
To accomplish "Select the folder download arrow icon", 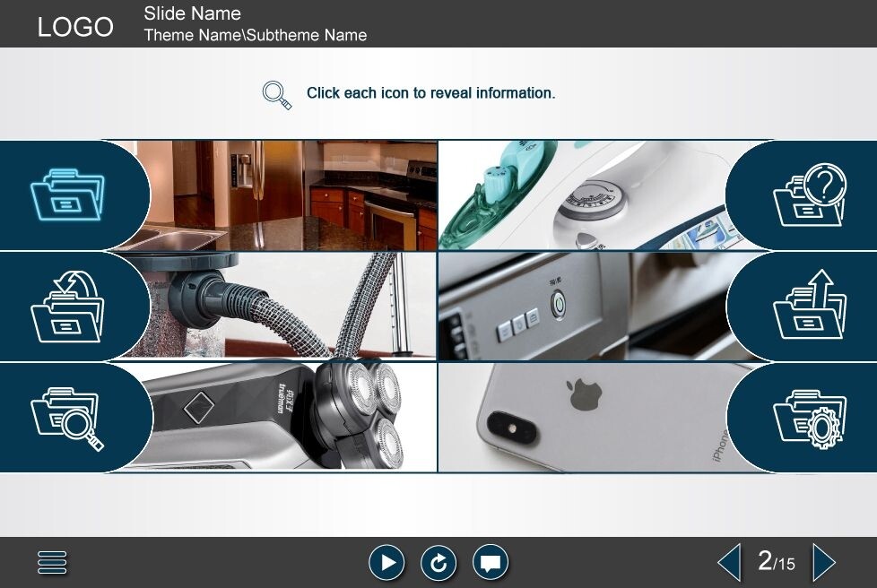I will pos(67,307).
